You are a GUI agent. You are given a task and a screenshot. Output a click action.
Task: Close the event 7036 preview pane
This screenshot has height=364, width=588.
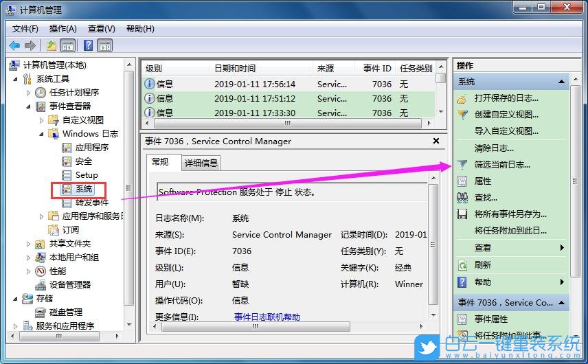(x=436, y=141)
